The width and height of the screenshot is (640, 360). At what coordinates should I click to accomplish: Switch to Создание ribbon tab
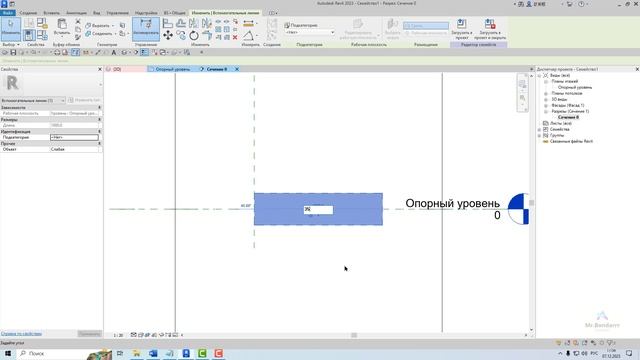pyautogui.click(x=28, y=13)
